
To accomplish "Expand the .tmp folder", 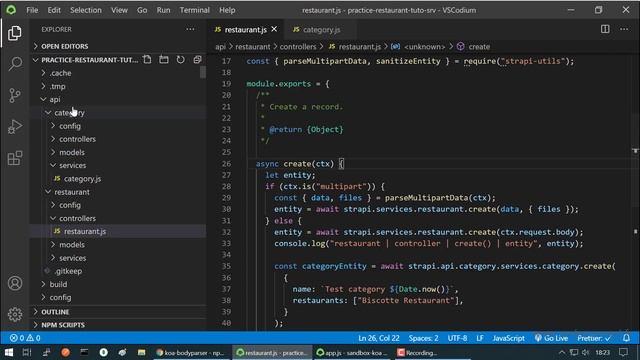I will (x=118, y=86).
